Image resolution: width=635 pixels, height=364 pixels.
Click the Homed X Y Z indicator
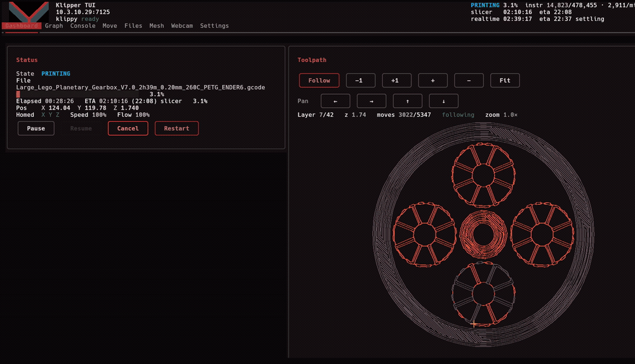click(x=37, y=115)
